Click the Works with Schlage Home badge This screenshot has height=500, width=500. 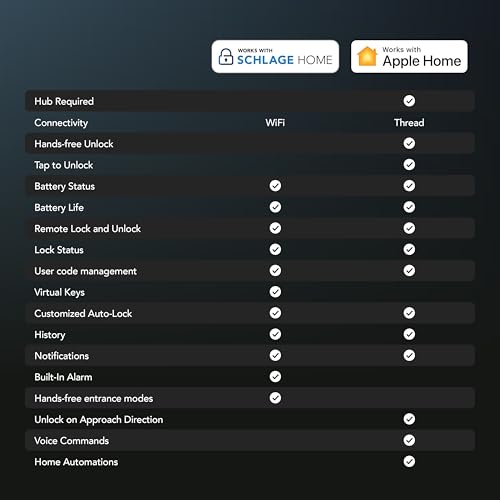(275, 57)
